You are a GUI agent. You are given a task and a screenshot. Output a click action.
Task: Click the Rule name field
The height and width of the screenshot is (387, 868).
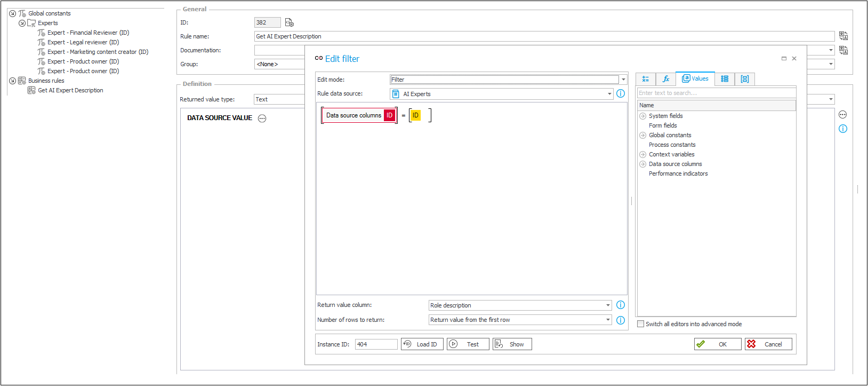(544, 36)
